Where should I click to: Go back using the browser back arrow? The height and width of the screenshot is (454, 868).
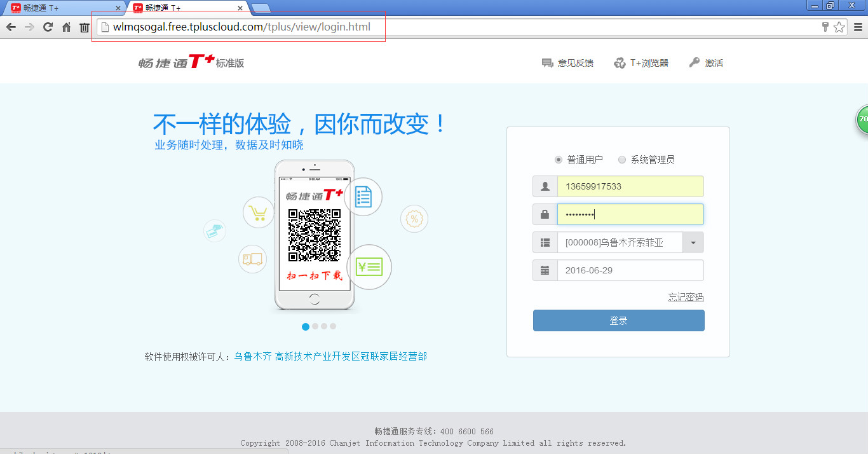(11, 27)
